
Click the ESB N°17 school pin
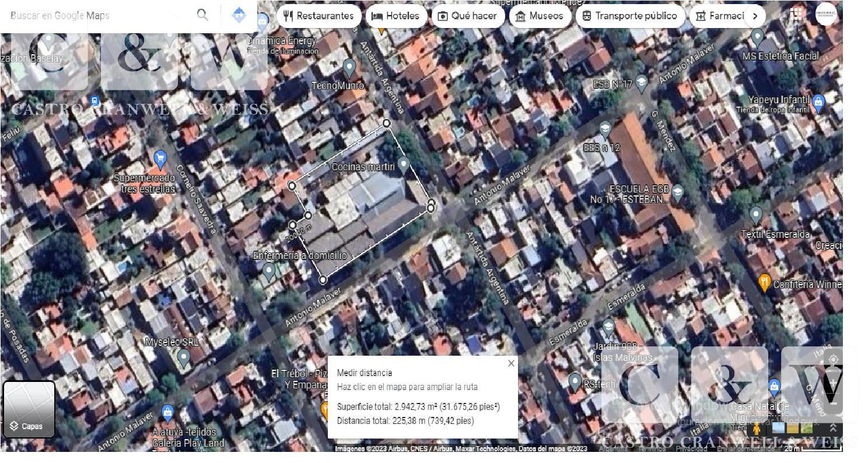[x=642, y=83]
